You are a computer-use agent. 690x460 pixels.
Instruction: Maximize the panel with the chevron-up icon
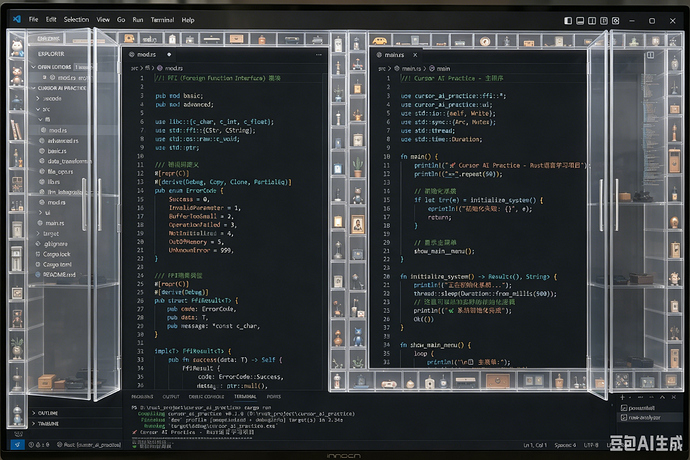662,397
